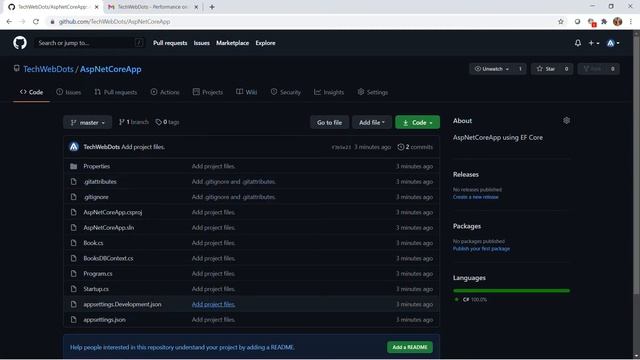Switch to the Issues repo tab
Screen dimensions: 640x360
point(69,92)
